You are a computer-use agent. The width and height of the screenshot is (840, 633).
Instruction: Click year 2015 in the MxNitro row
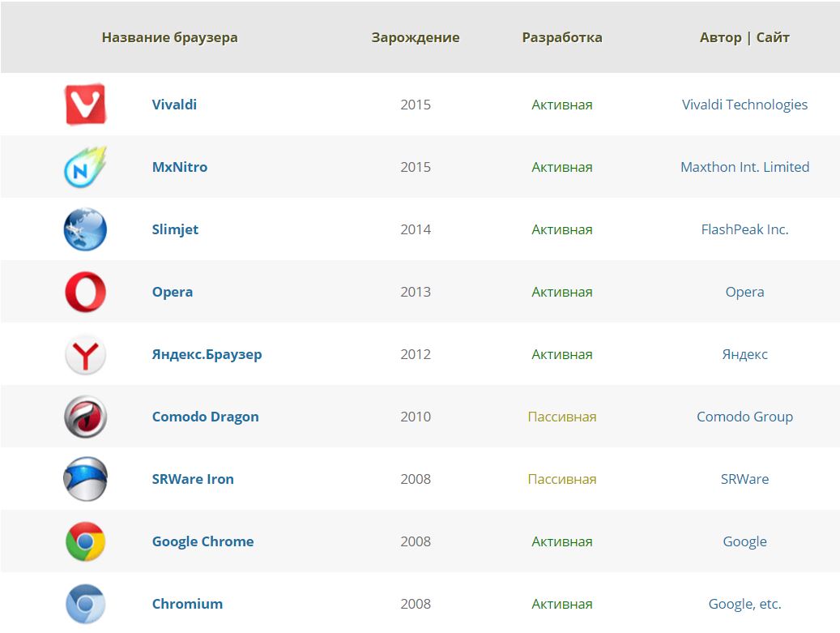(x=416, y=167)
